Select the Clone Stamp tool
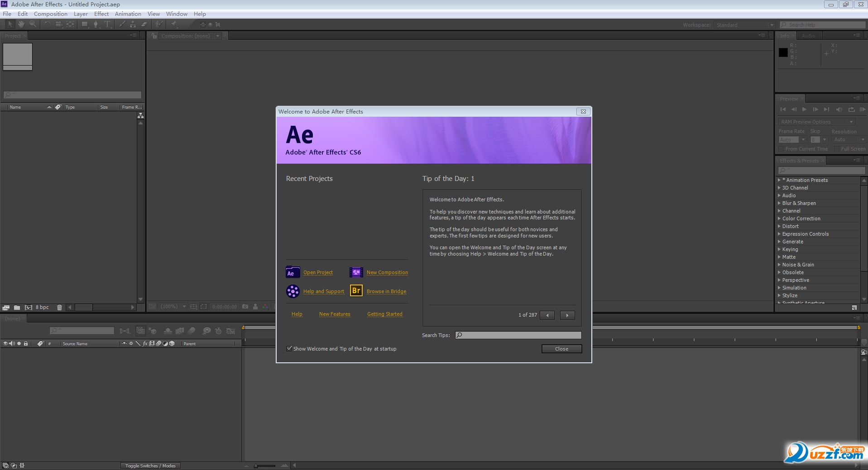The width and height of the screenshot is (868, 470). point(133,24)
